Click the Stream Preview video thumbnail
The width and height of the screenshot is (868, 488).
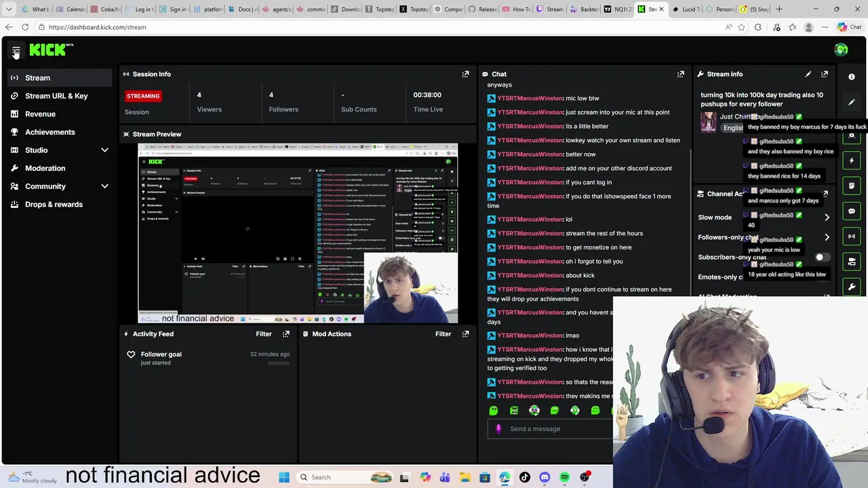pos(298,233)
